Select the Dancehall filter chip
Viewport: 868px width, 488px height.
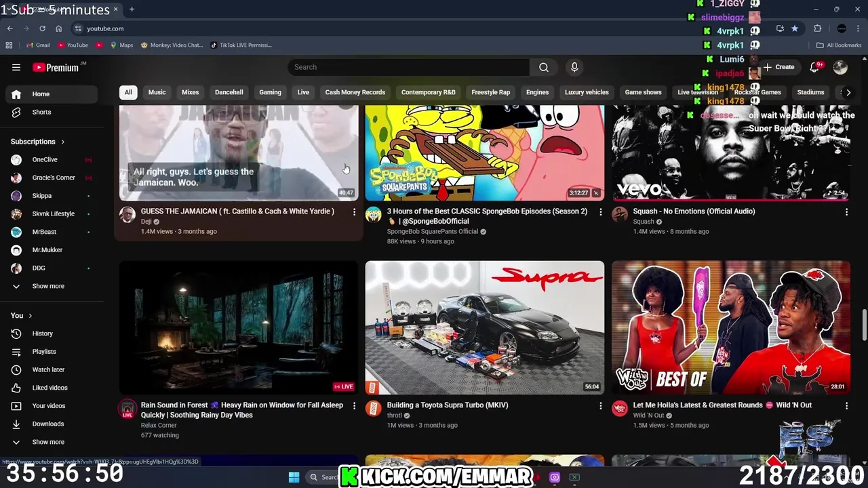(229, 92)
